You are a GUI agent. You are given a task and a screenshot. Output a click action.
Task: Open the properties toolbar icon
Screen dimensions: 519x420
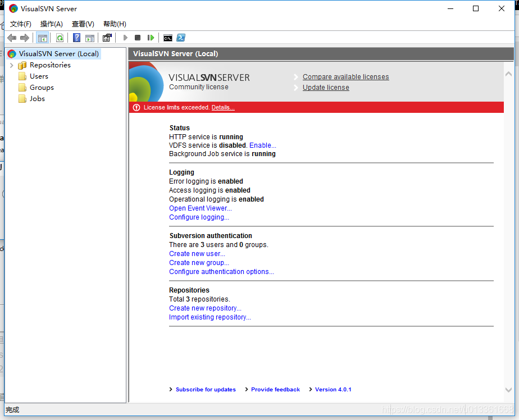click(107, 38)
